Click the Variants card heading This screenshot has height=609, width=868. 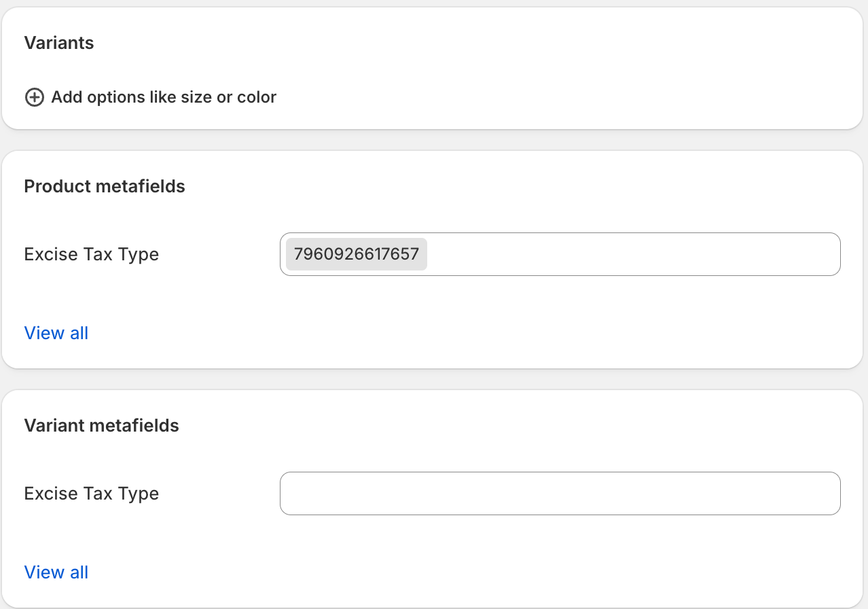tap(59, 43)
